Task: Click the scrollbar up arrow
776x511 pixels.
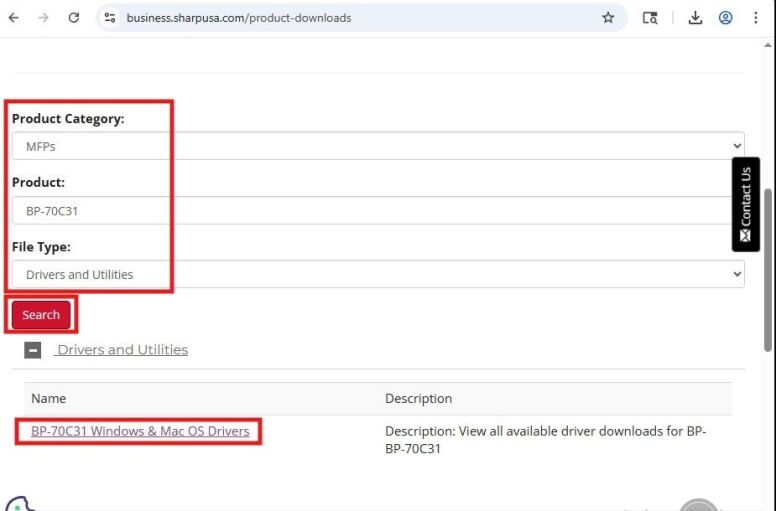Action: pos(768,45)
